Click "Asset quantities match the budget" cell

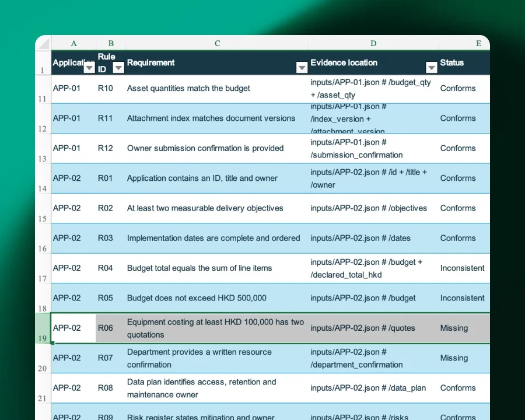217,89
